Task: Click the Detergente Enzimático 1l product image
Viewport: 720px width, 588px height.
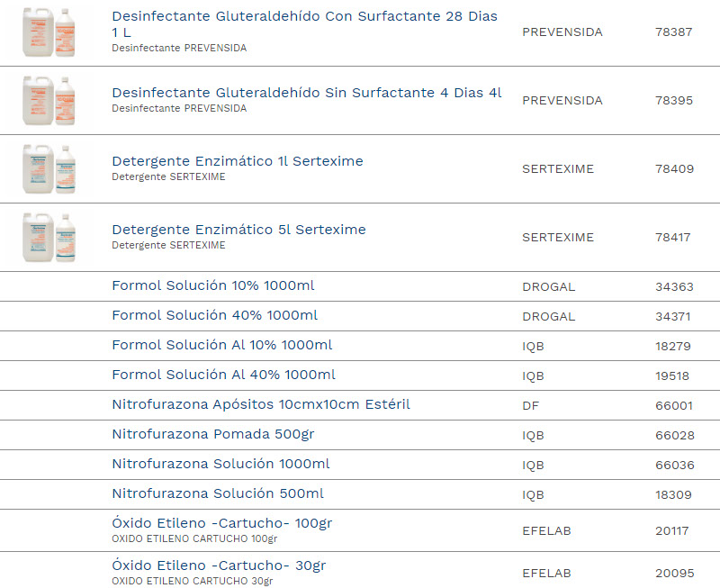Action: 49,168
